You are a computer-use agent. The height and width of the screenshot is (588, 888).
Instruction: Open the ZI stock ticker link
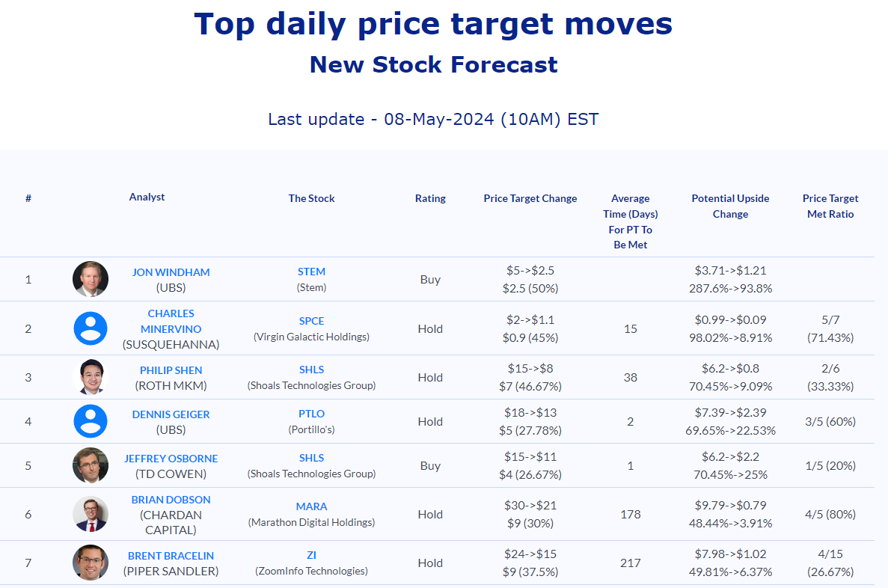[x=311, y=555]
